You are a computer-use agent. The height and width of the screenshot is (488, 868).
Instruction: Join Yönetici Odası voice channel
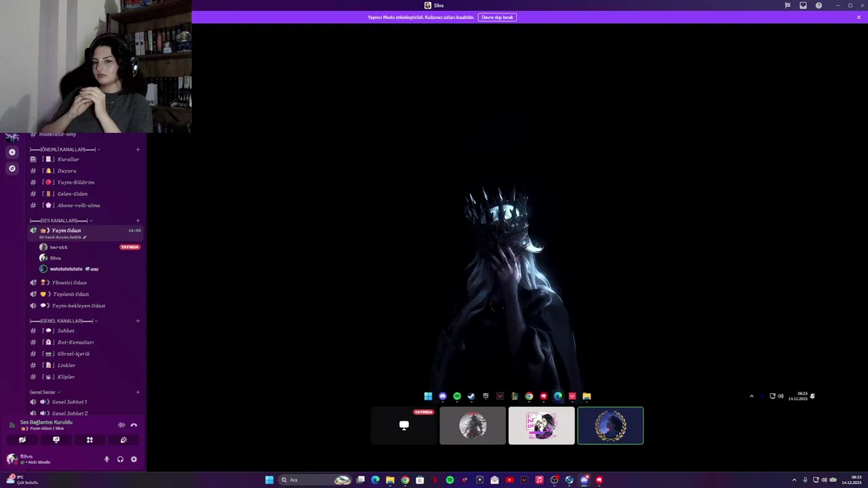point(85,283)
